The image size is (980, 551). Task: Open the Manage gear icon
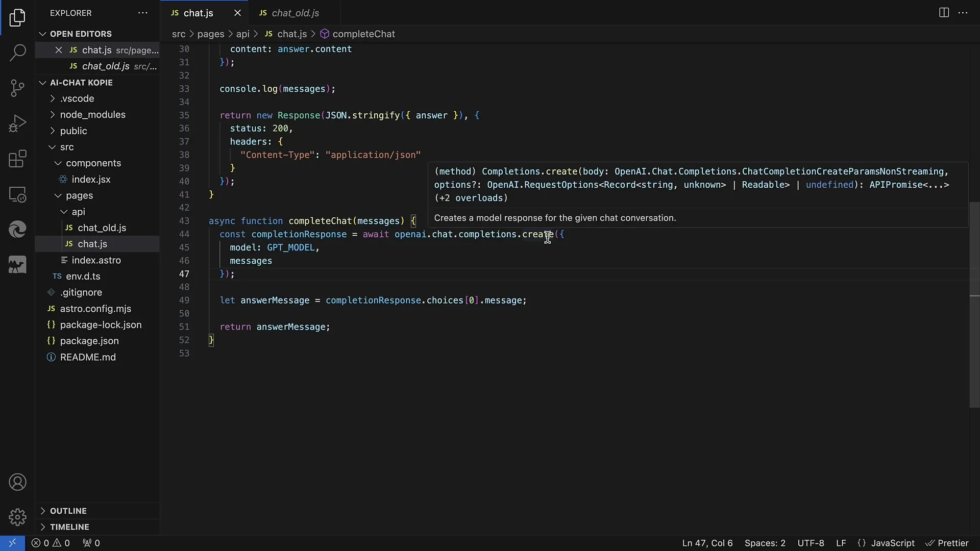pos(17,517)
